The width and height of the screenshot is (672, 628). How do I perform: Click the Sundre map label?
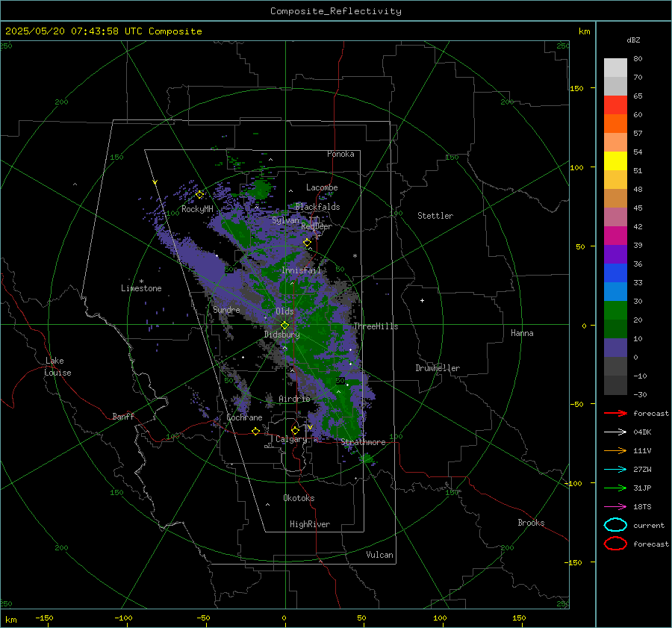pyautogui.click(x=226, y=309)
